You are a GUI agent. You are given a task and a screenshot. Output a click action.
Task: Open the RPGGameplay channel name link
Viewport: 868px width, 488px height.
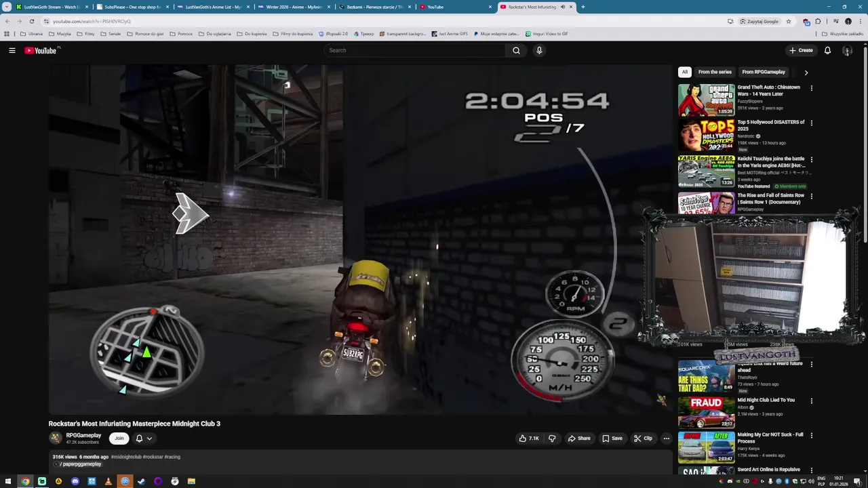[x=83, y=435]
